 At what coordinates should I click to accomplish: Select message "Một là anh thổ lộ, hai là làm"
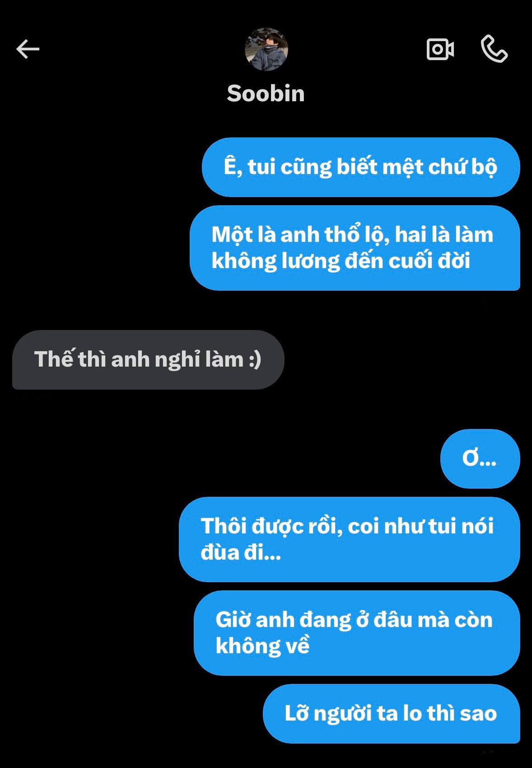355,248
